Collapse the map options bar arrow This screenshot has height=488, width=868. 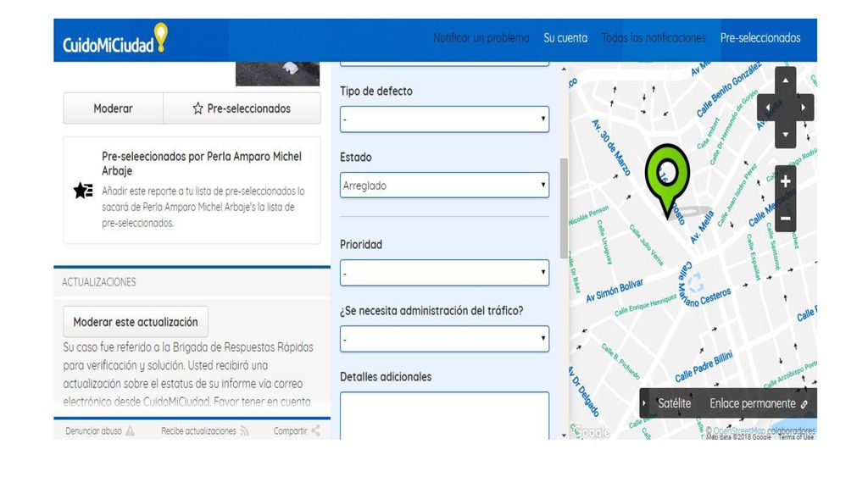pos(644,403)
